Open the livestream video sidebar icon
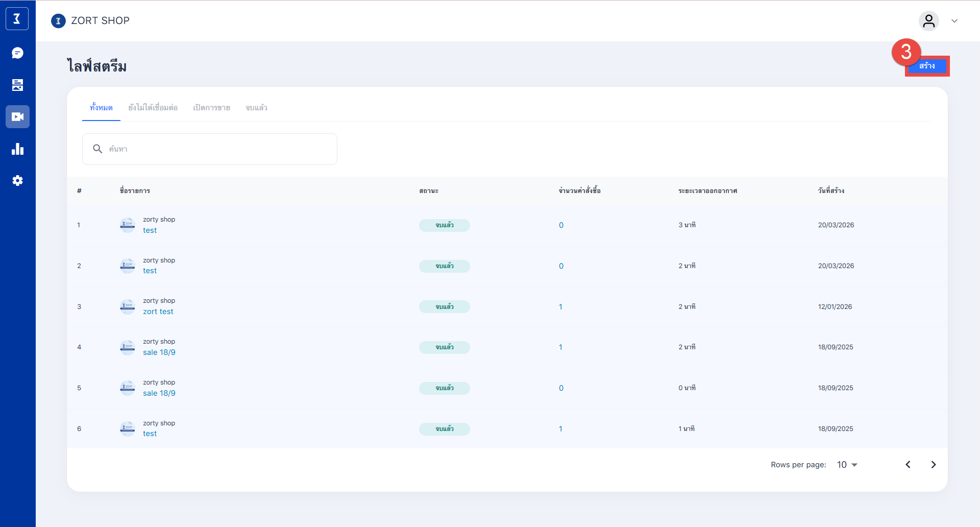Screen dimensions: 980x527 tap(17, 117)
